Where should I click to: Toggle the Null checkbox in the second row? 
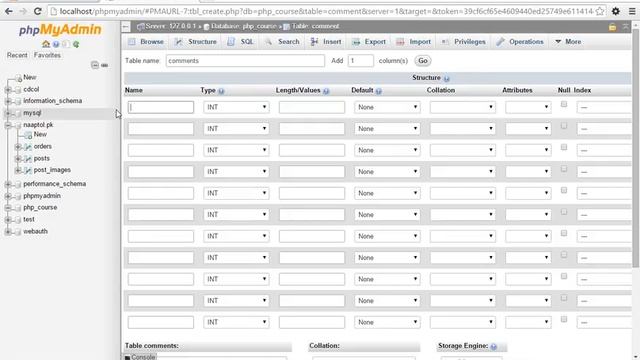coord(564,126)
